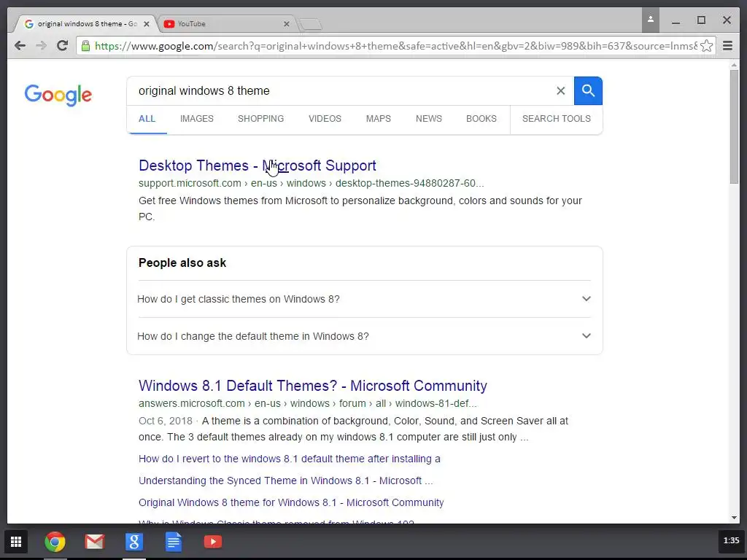Screen dimensions: 747x560
Task: Open the Chrome hamburger menu
Action: click(x=727, y=46)
